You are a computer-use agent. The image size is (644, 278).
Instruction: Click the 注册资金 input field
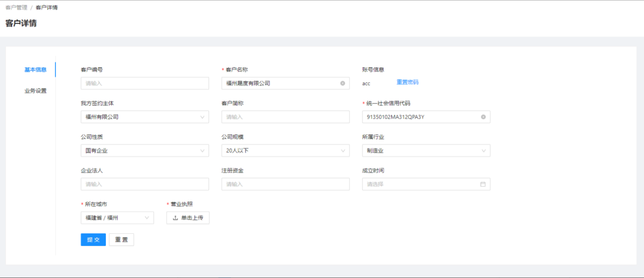[x=285, y=184]
